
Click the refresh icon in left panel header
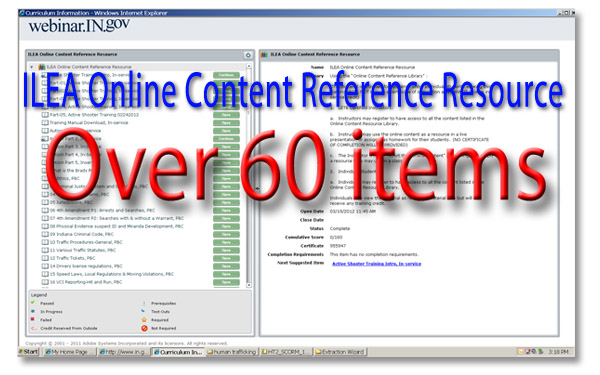point(248,55)
